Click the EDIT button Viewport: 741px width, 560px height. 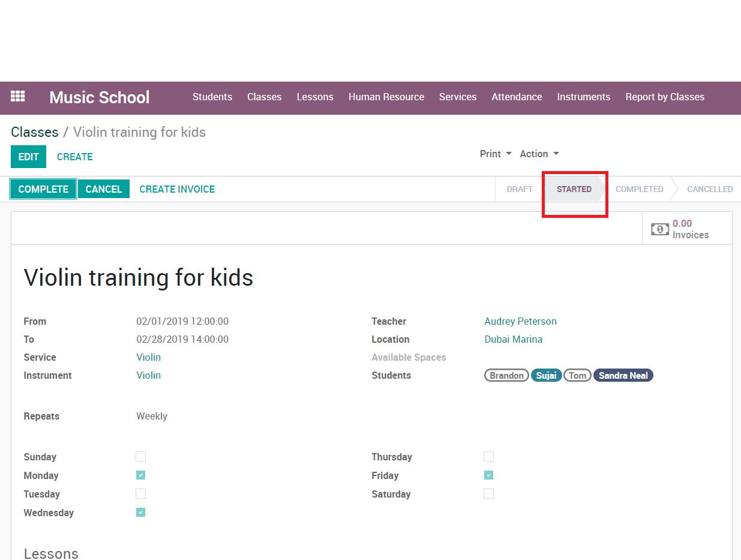(28, 157)
